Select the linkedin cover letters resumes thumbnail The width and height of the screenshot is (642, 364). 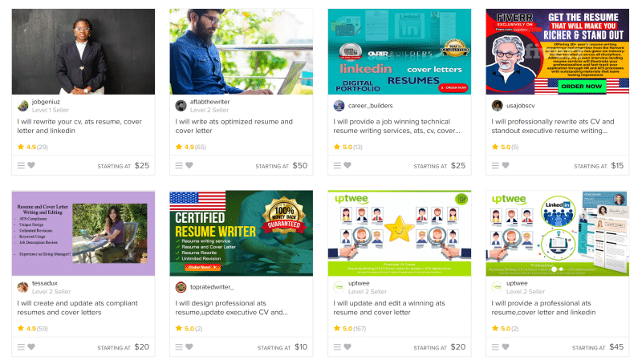[399, 51]
